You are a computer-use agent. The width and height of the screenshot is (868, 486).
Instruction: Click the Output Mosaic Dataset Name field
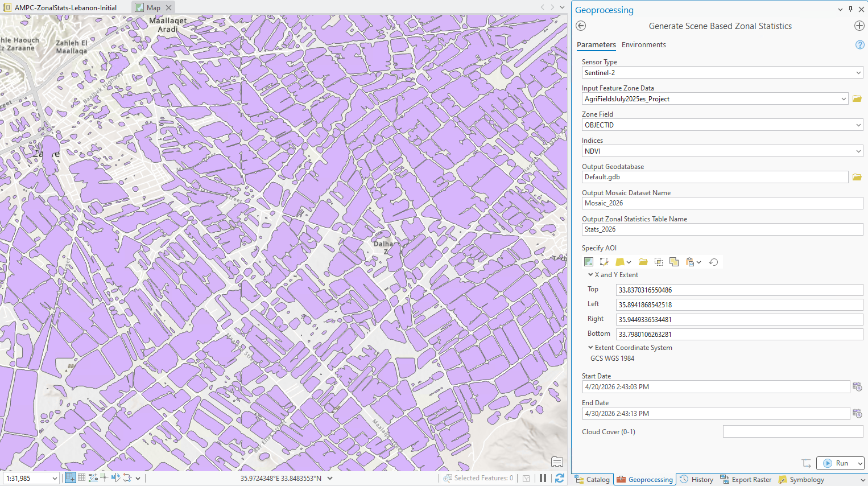(722, 203)
